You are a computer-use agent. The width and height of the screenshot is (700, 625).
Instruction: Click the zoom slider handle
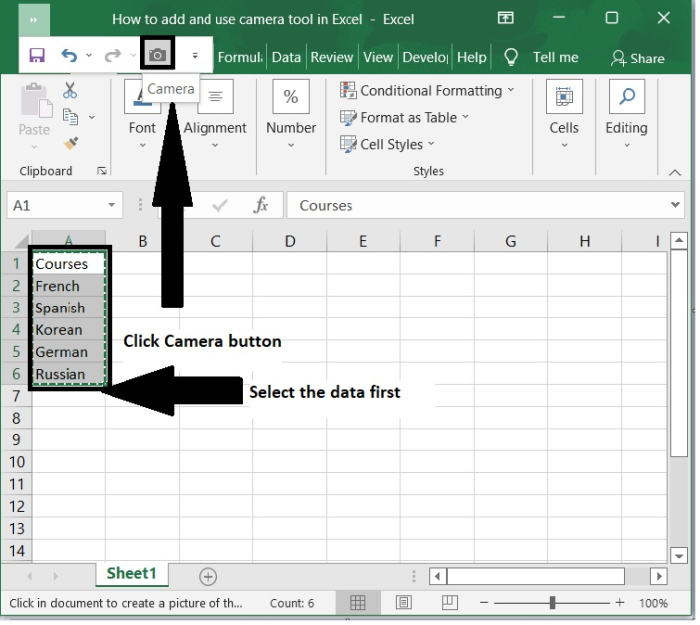coord(552,603)
